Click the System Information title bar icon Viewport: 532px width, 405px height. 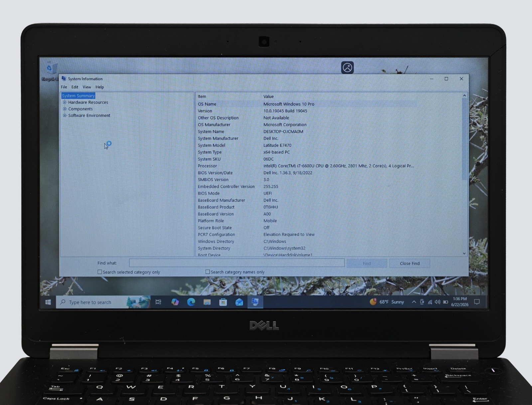pos(64,79)
